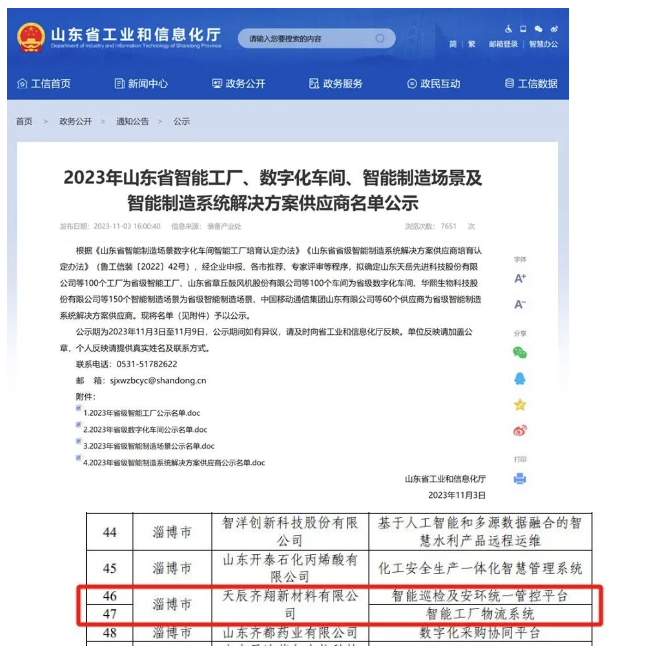Viewport: 672px width, 655px height.
Task: Open 政务服务 navigation item
Action: tap(336, 84)
